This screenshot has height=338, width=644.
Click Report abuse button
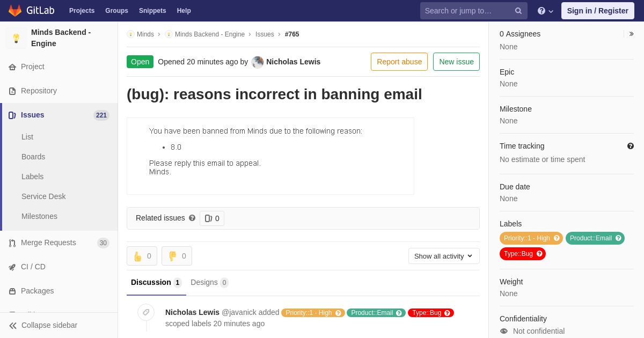tap(399, 62)
